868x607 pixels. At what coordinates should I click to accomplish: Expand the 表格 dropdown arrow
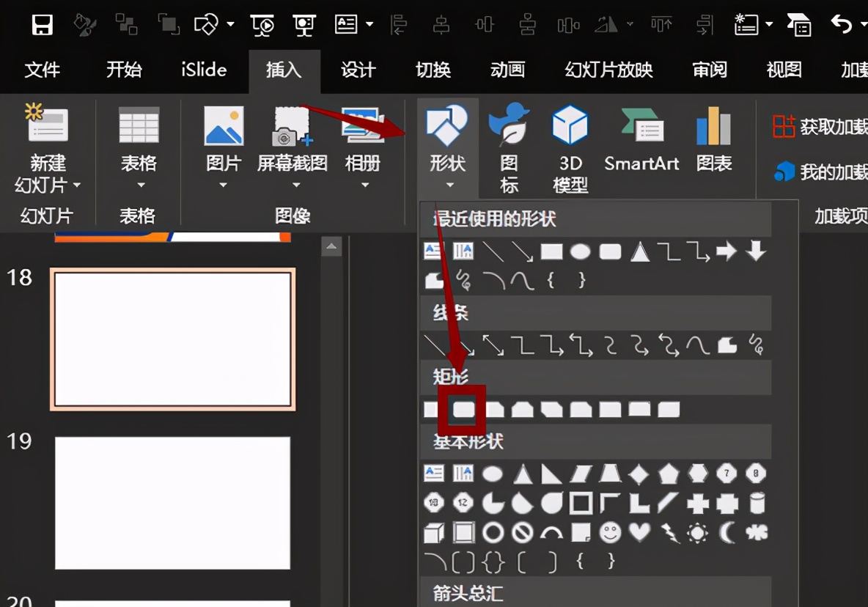click(x=141, y=185)
